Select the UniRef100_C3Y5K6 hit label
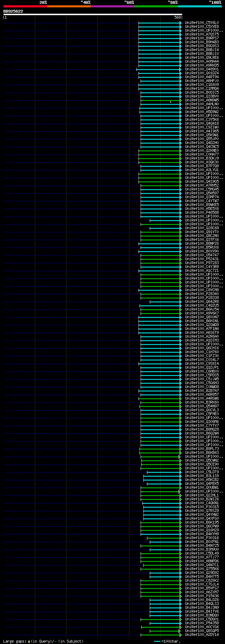This screenshot has height=644, width=225. point(202,119)
